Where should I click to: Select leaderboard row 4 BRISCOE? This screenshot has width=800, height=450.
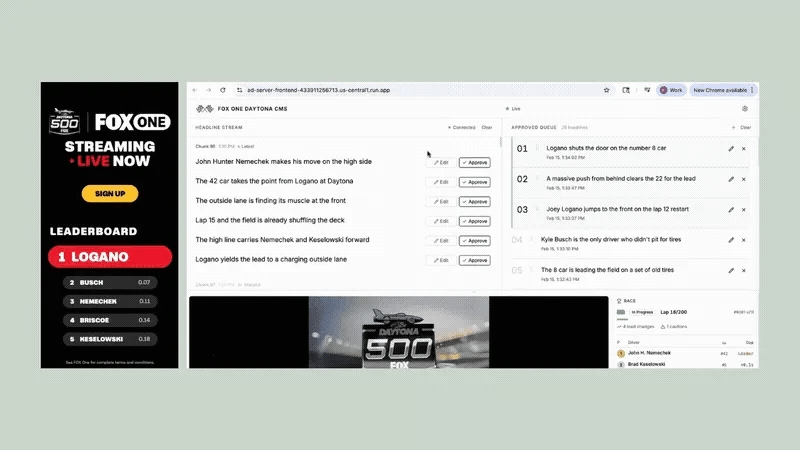[x=110, y=320]
